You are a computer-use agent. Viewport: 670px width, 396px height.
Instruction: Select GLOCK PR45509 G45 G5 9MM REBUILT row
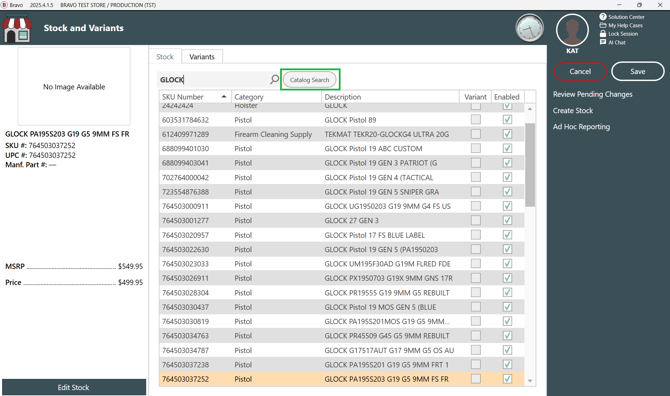(x=341, y=336)
